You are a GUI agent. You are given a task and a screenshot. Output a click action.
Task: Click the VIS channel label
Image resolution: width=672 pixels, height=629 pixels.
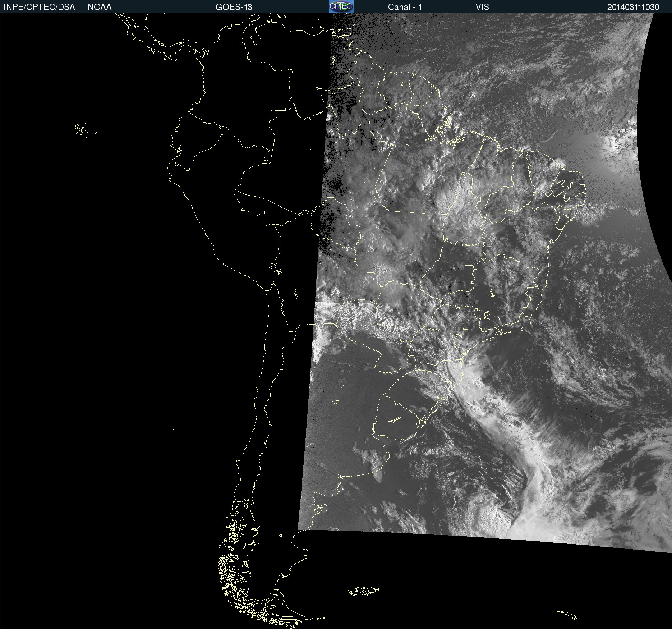tap(482, 7)
